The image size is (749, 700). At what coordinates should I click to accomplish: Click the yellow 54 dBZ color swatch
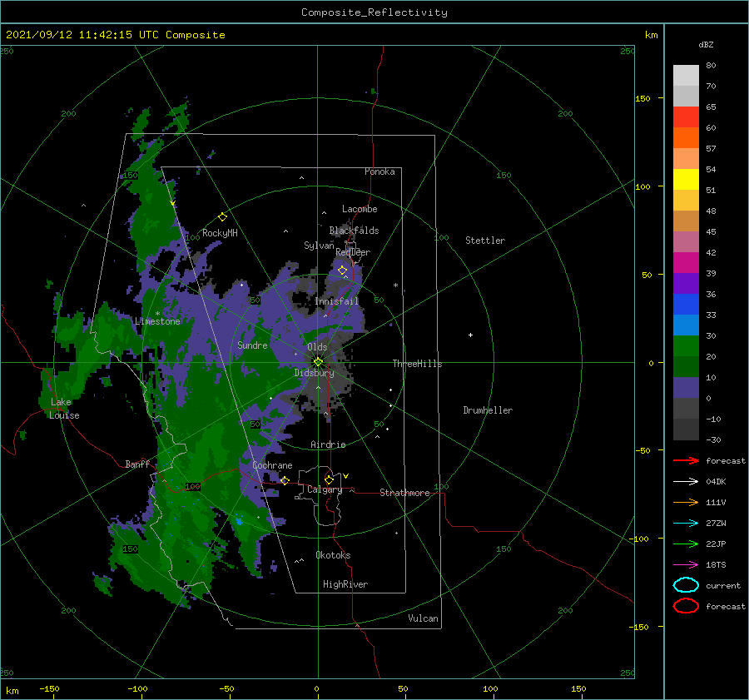(x=686, y=180)
